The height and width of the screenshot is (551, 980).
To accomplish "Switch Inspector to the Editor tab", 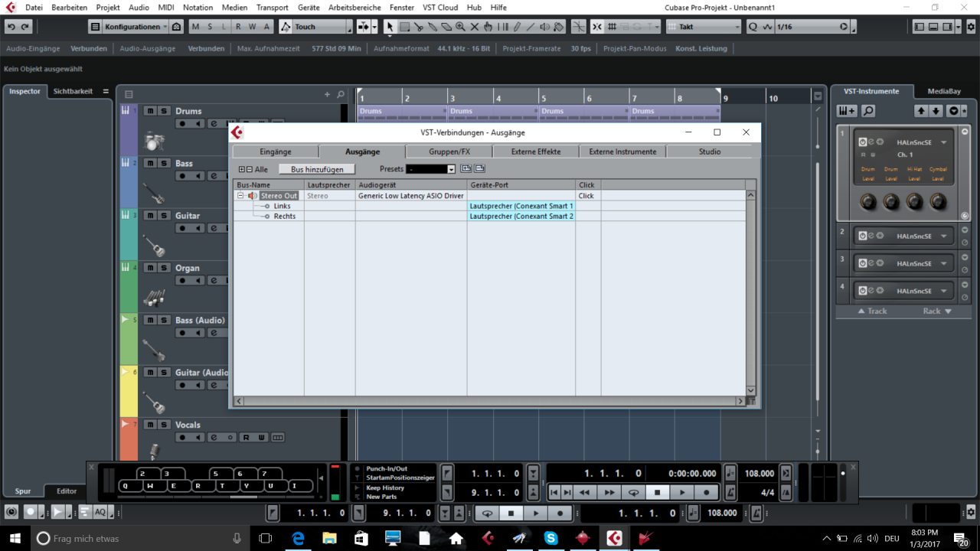I will (67, 491).
